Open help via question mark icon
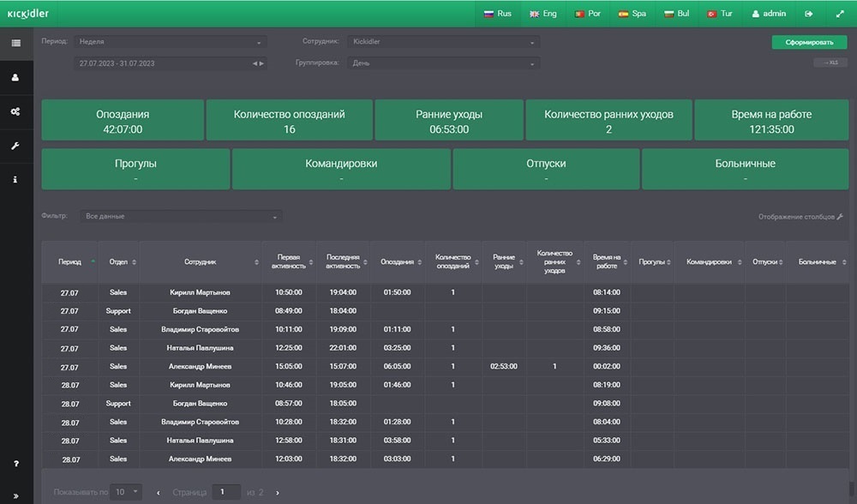 [x=16, y=464]
